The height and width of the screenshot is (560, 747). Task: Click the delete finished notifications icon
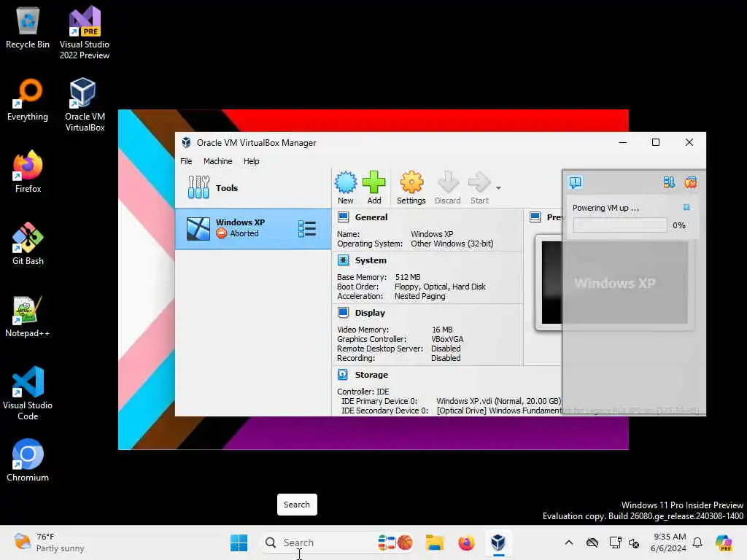click(x=690, y=182)
